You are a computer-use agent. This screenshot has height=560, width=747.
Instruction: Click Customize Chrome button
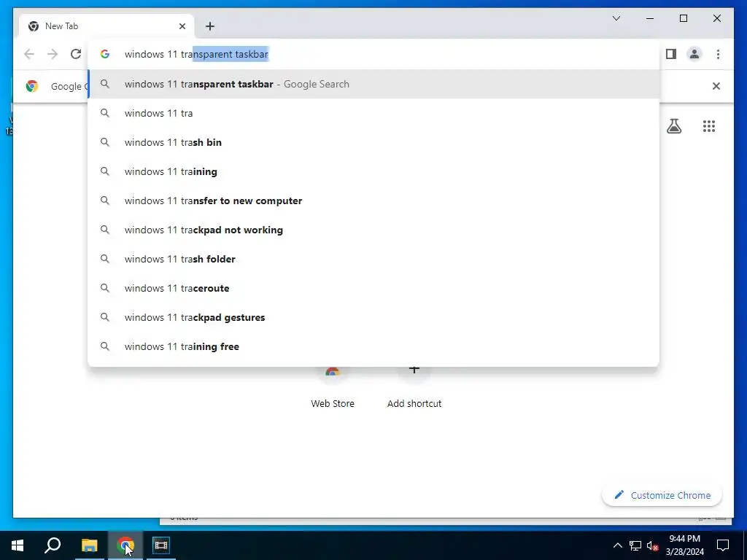[662, 495]
